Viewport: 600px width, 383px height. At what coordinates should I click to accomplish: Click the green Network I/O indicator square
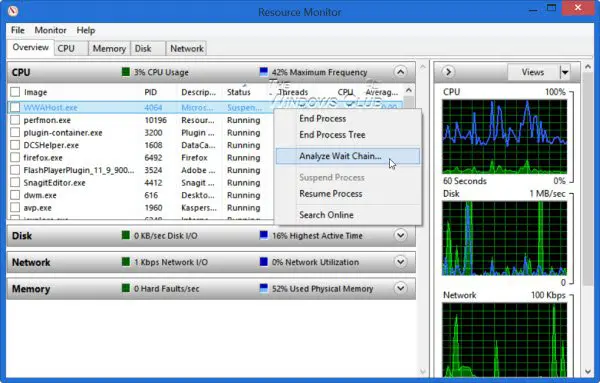click(126, 262)
